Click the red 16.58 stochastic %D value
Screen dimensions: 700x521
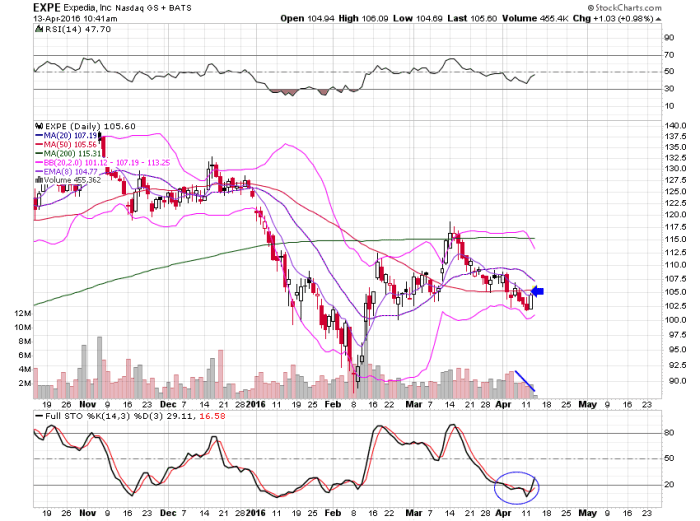[212, 416]
